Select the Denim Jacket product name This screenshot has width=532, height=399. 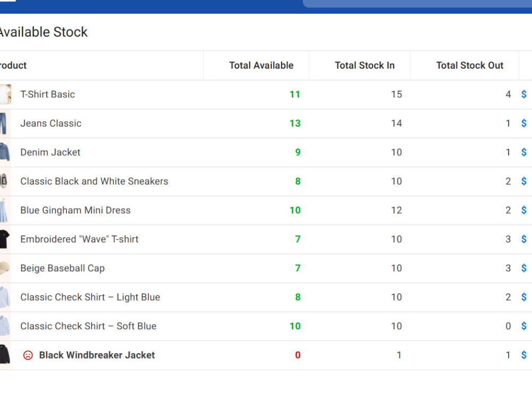coord(50,152)
